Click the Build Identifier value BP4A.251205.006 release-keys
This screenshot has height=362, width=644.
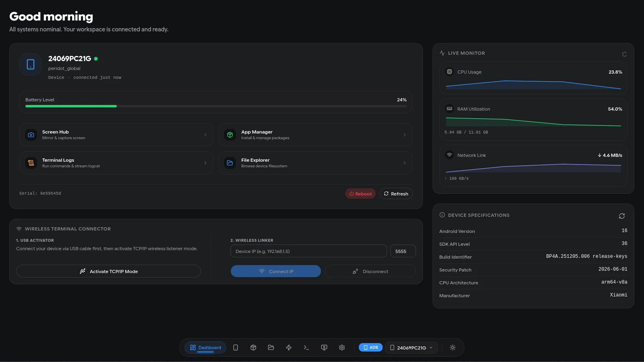586,256
